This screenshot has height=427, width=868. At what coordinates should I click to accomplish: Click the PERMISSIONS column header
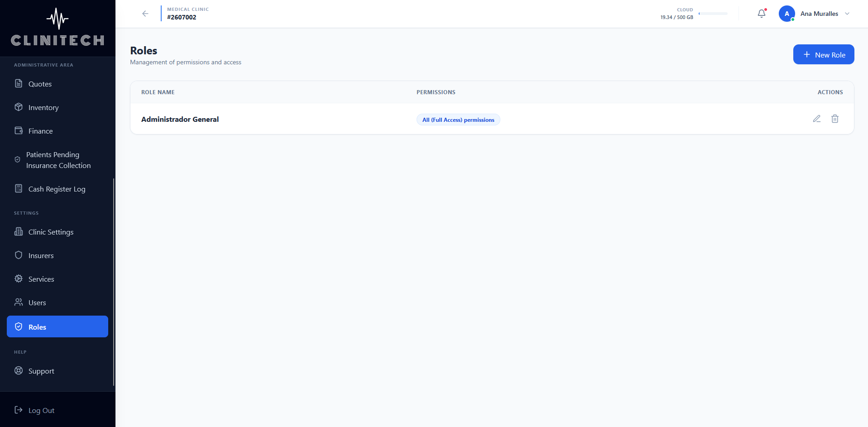(436, 92)
